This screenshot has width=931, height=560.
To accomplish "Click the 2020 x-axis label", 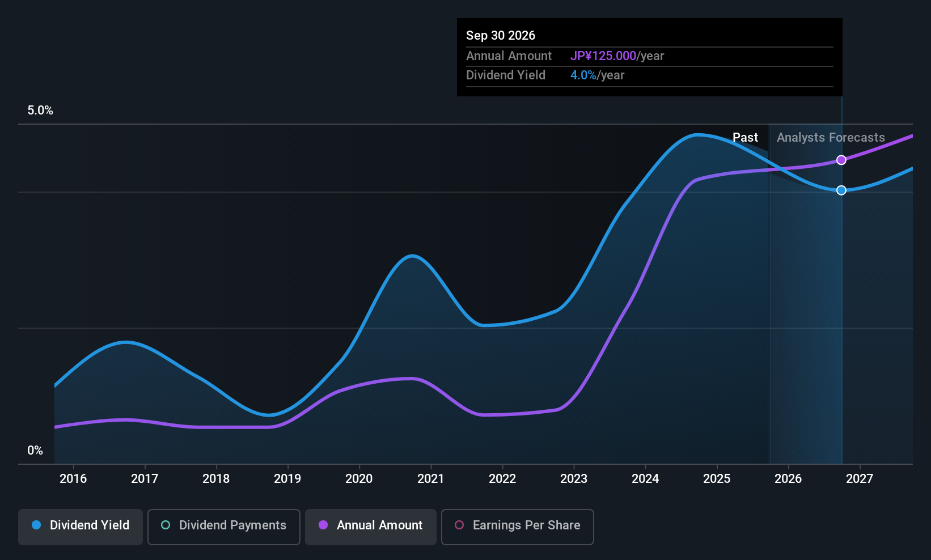I will click(359, 479).
